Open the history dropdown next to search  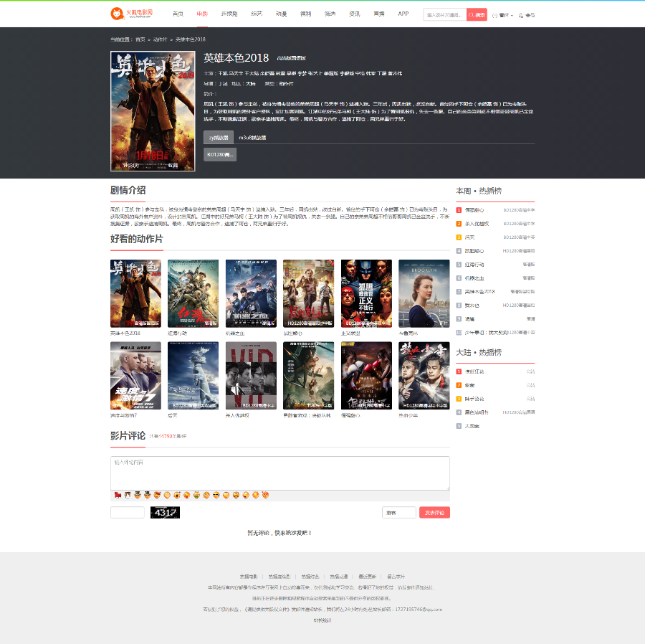click(x=502, y=15)
